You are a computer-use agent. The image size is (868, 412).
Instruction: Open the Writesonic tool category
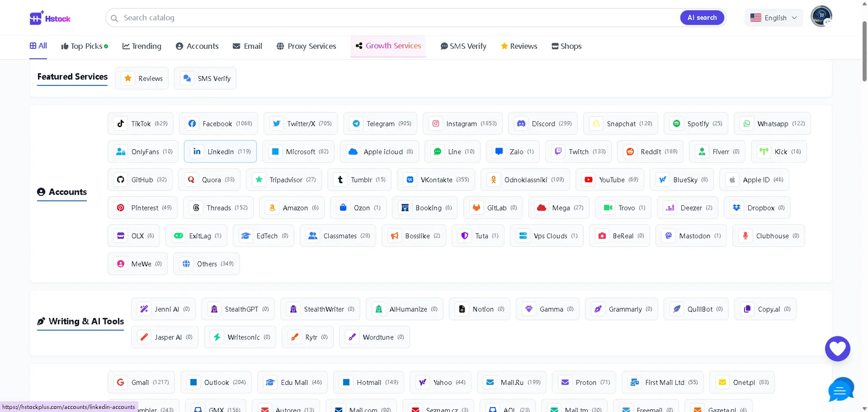pyautogui.click(x=240, y=337)
